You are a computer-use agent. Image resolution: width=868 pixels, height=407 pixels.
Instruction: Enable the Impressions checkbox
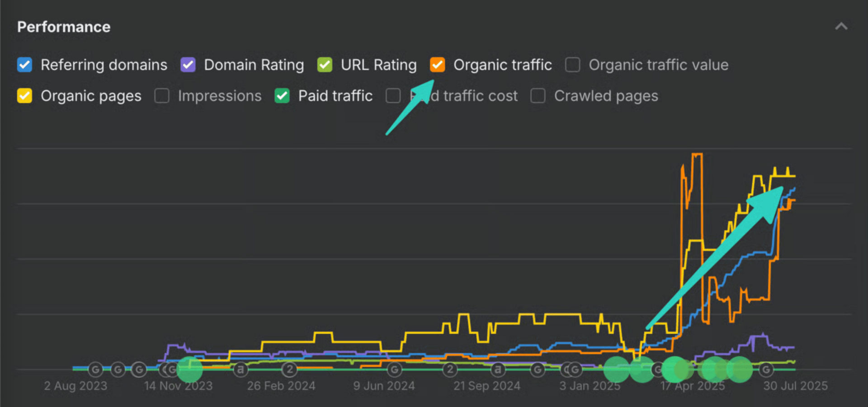coord(162,96)
